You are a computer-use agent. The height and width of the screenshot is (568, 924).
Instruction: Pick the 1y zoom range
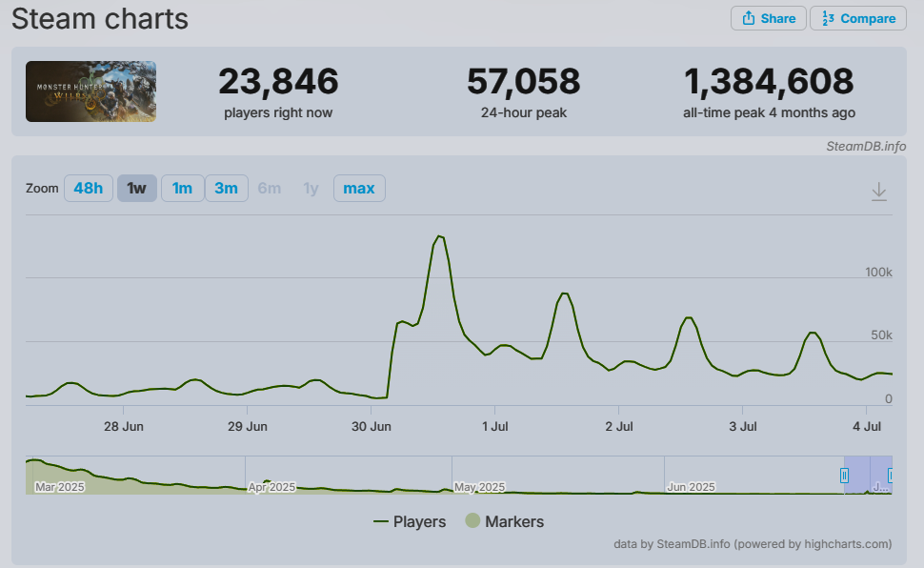[x=311, y=188]
